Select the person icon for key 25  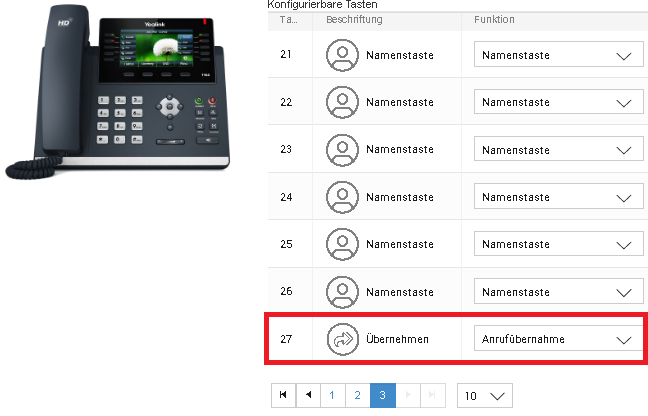click(x=342, y=244)
